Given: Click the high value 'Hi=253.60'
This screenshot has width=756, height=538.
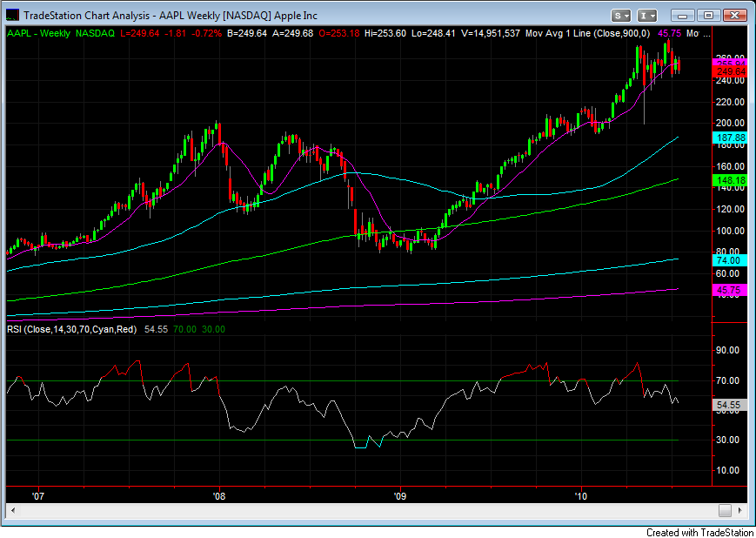Looking at the screenshot, I should click(x=385, y=33).
